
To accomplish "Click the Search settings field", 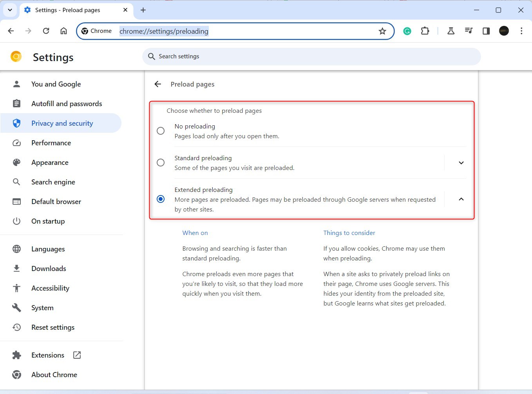I will pyautogui.click(x=311, y=56).
